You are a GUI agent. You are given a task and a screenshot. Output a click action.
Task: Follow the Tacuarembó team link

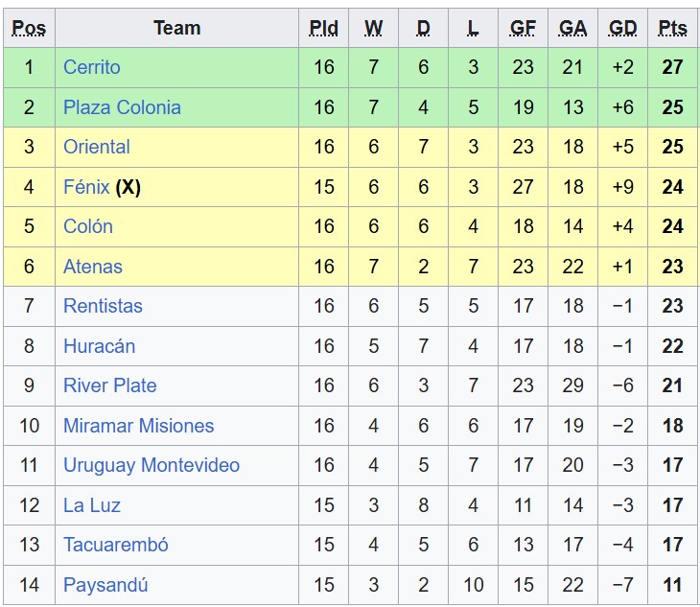[116, 545]
